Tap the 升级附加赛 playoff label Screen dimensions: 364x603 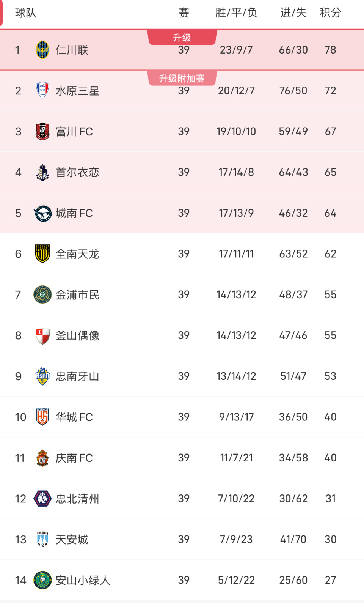pos(182,79)
